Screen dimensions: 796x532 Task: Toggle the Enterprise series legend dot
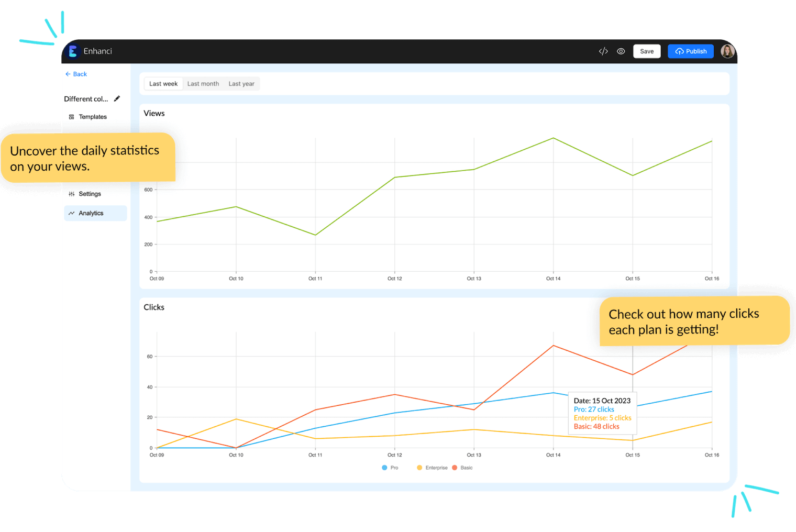pos(419,468)
